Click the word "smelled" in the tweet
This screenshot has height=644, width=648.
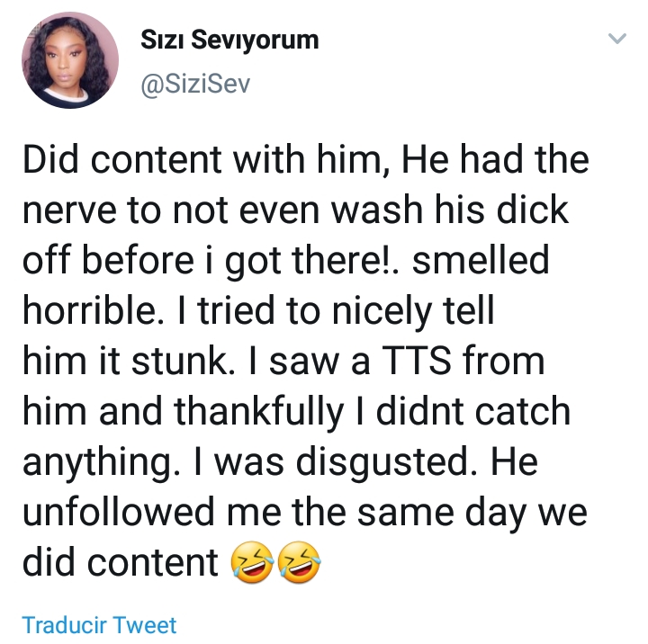click(481, 260)
